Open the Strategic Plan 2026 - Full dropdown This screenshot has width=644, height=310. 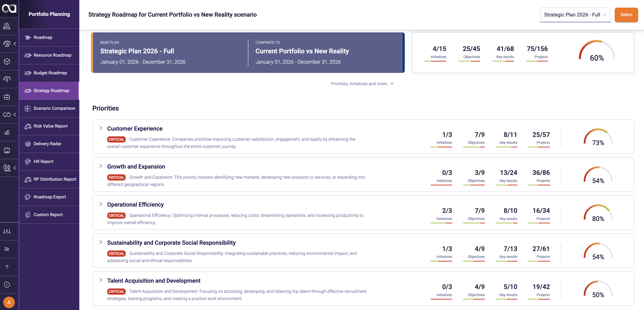[575, 15]
